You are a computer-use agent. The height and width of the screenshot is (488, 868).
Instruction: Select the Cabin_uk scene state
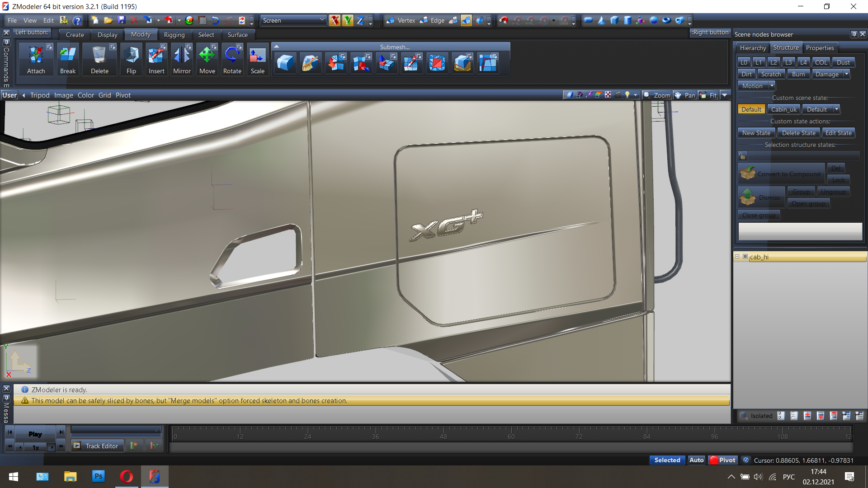pyautogui.click(x=783, y=109)
